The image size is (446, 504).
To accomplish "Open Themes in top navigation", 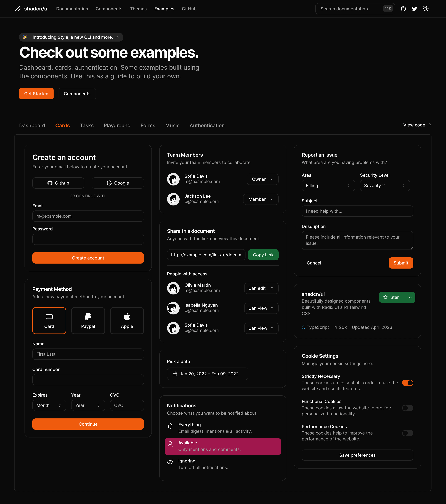I will tap(138, 9).
